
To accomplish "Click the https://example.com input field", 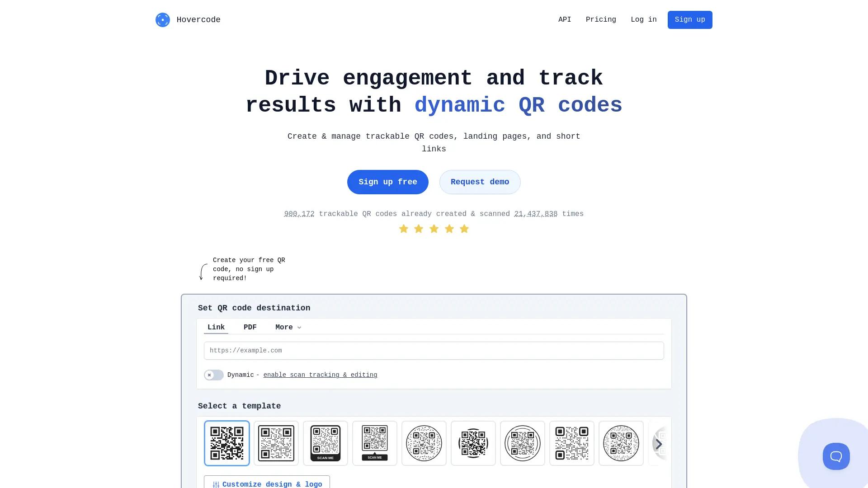I will click(x=434, y=351).
